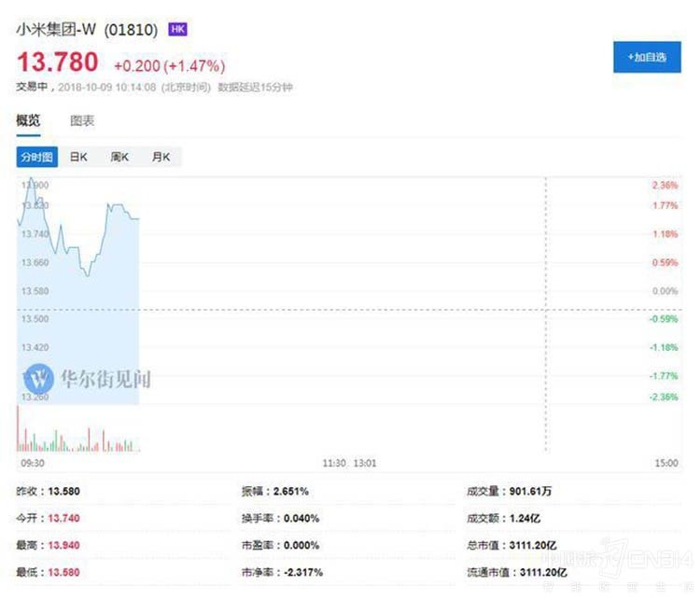Switch to the 概览 tab

pyautogui.click(x=29, y=120)
